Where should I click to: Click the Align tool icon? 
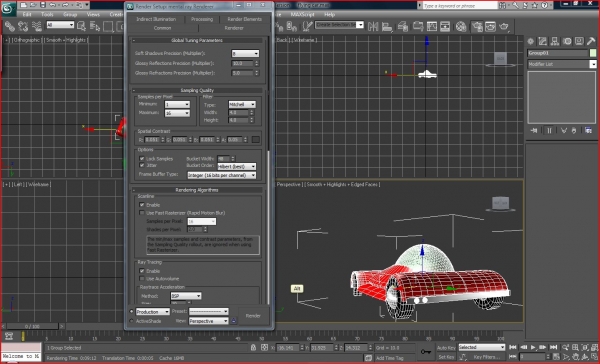(387, 26)
